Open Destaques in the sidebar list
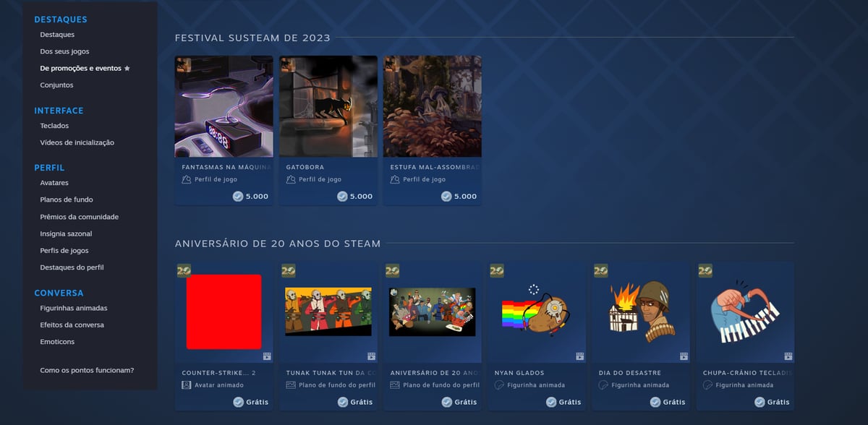This screenshot has width=868, height=425. pyautogui.click(x=57, y=35)
